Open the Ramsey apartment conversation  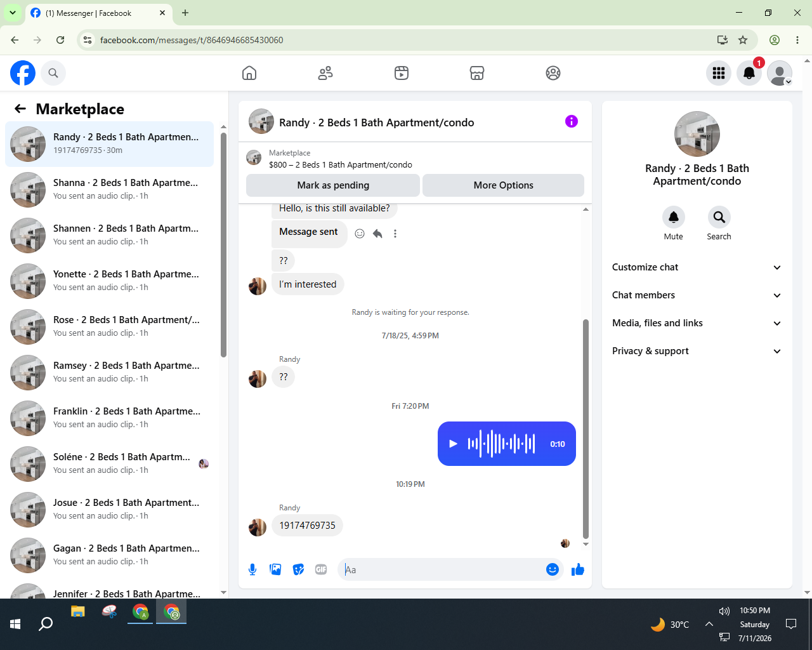click(110, 373)
